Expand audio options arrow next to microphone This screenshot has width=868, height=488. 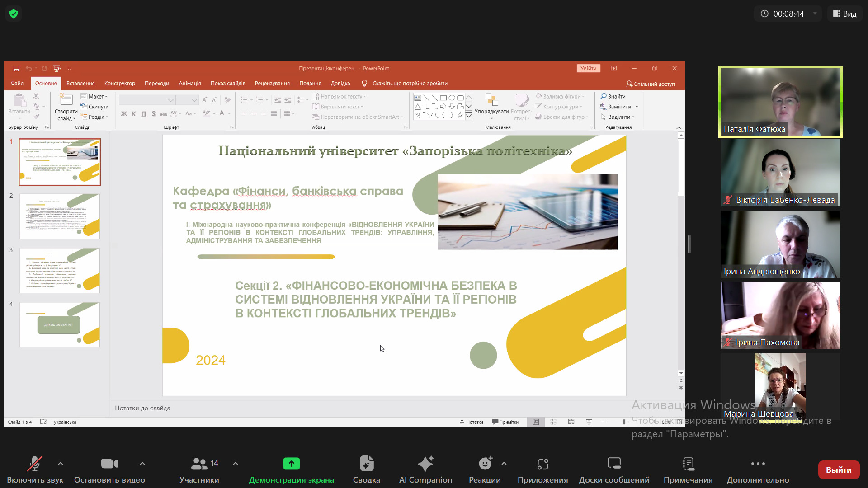coord(61,464)
